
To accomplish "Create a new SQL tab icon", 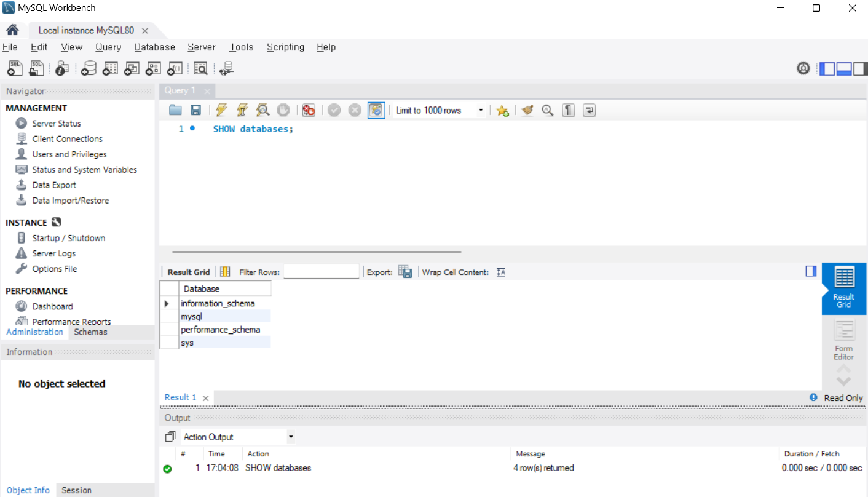I will coord(15,68).
